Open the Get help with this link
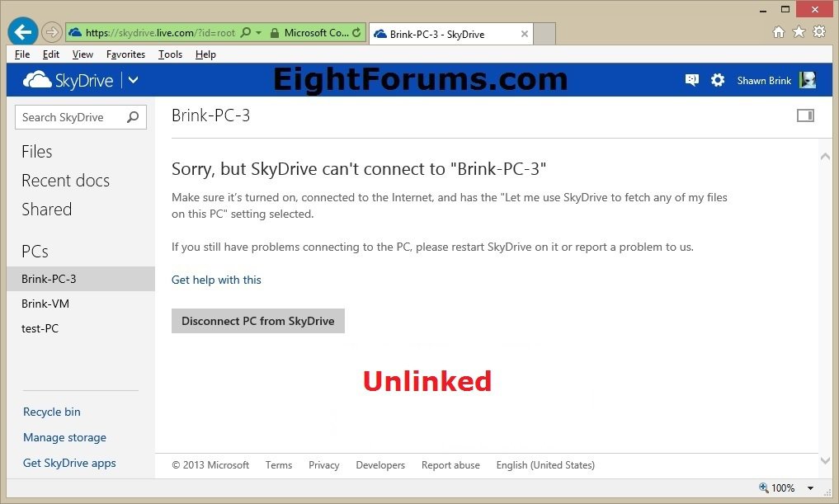The image size is (839, 504). (216, 280)
